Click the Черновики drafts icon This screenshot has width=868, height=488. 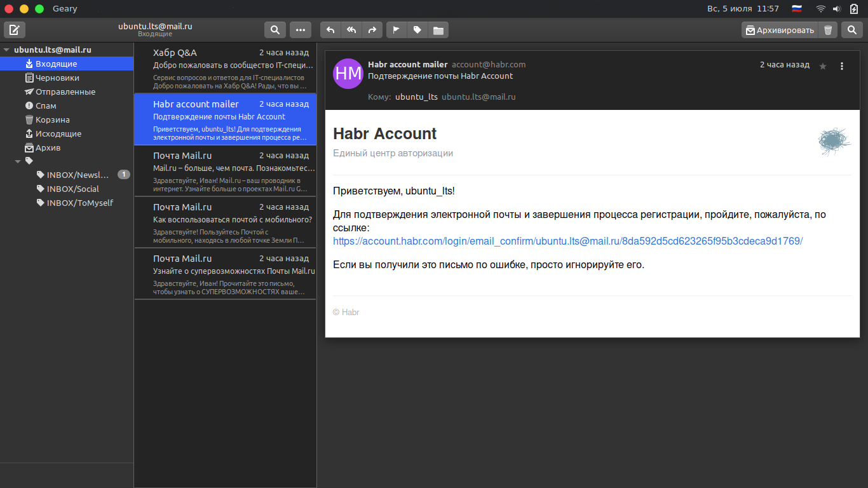tap(29, 78)
